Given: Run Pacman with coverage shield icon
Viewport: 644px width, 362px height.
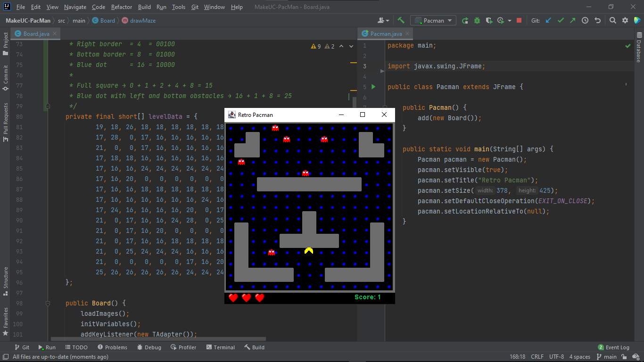Looking at the screenshot, I should click(489, 20).
